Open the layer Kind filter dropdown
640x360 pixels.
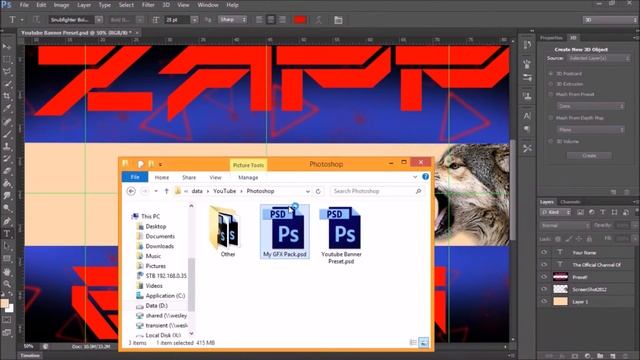point(556,212)
